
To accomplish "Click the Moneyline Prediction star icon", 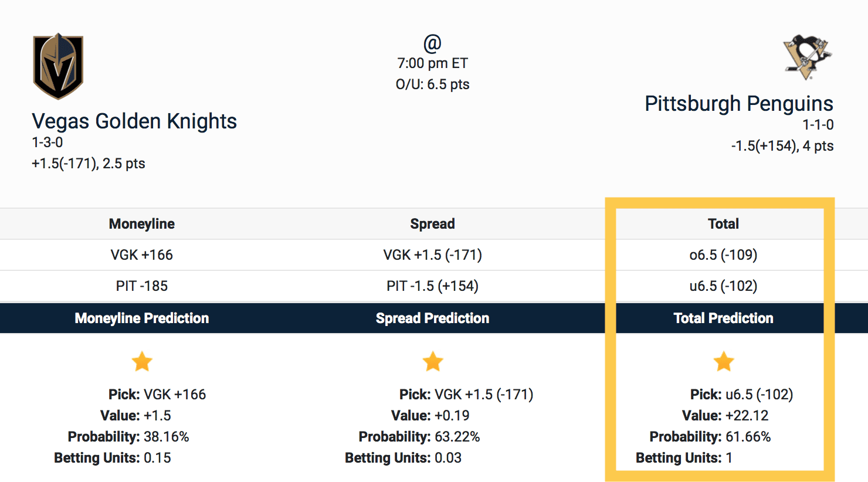I will [142, 361].
